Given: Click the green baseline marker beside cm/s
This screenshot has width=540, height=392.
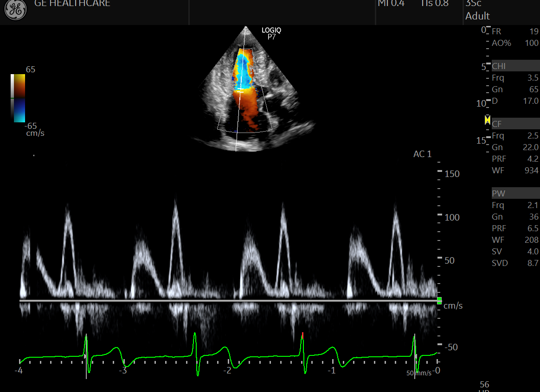Looking at the screenshot, I should [x=439, y=300].
